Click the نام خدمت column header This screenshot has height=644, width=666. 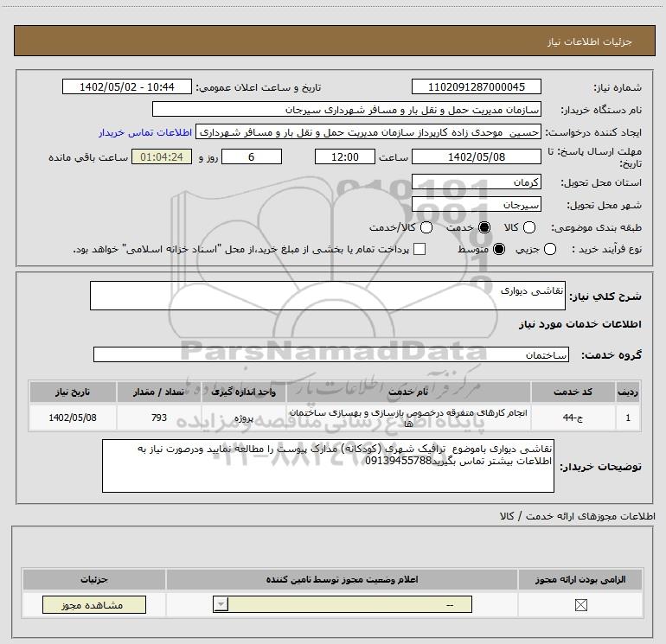coord(408,392)
